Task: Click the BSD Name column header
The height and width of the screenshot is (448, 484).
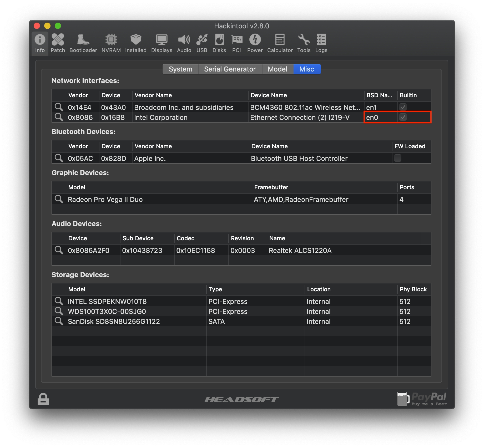Action: click(x=381, y=95)
